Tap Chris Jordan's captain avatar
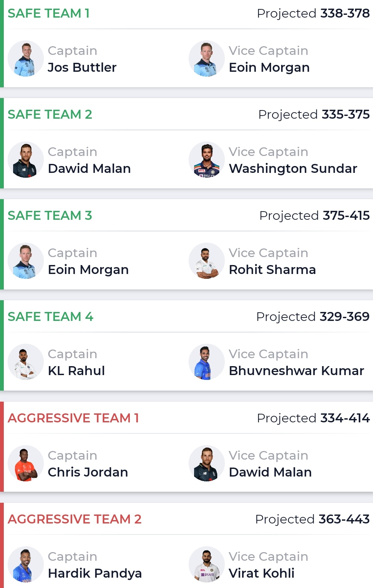This screenshot has height=588, width=373. (26, 463)
